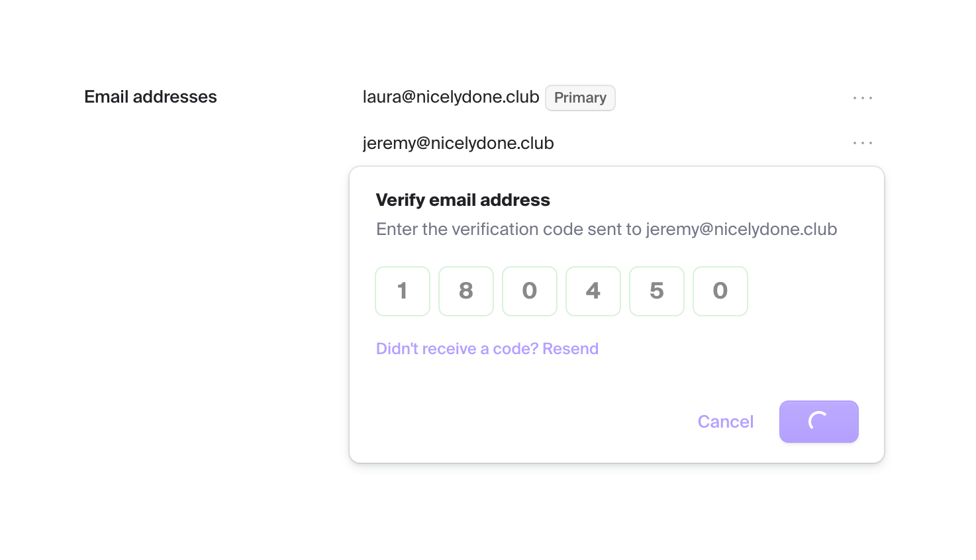Viewport: 976px width, 560px height.
Task: Click the word Resend in the purple link
Action: point(570,349)
